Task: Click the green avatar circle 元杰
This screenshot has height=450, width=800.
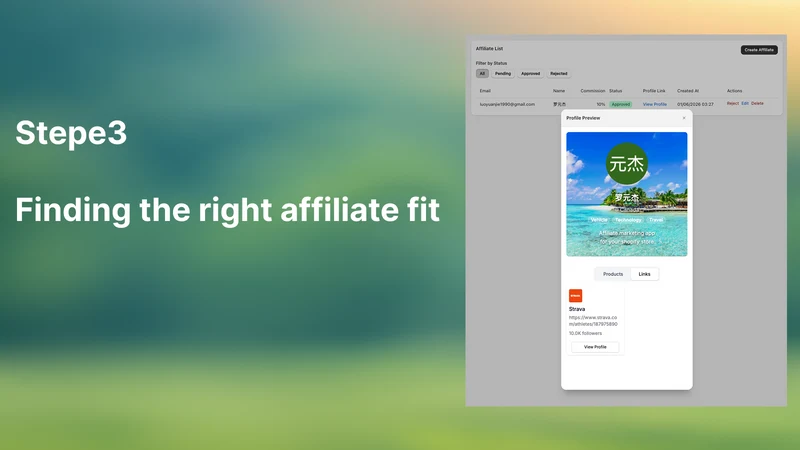Action: click(627, 164)
